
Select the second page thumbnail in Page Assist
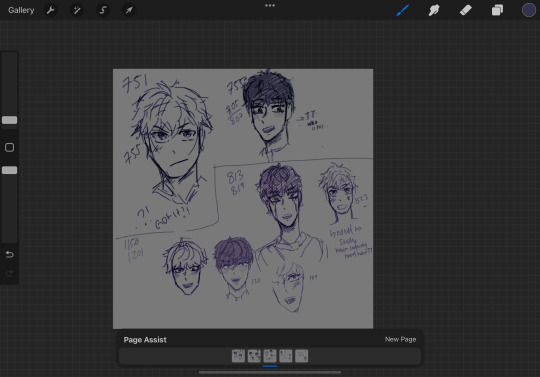click(254, 356)
